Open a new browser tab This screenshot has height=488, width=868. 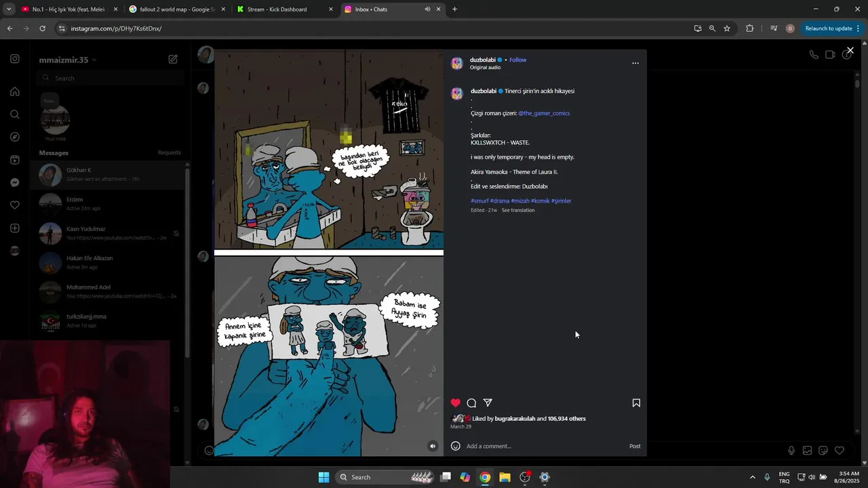(x=454, y=9)
